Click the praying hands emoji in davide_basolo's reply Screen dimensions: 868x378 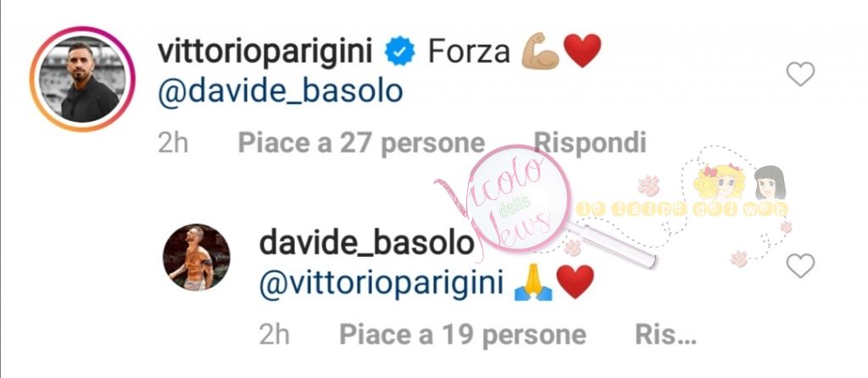(533, 283)
